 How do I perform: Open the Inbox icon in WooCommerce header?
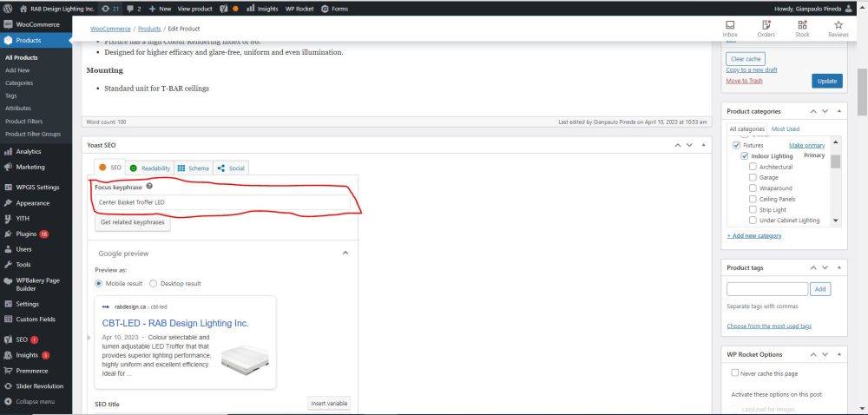[x=730, y=26]
